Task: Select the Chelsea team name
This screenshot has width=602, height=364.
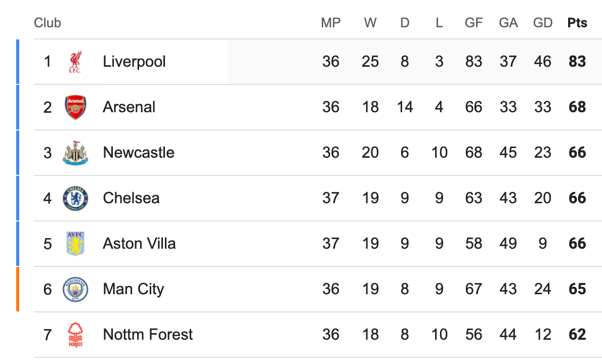Action: (x=131, y=198)
